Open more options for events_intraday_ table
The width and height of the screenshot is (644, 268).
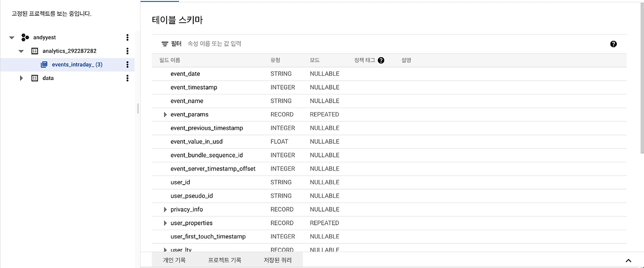[x=127, y=64]
